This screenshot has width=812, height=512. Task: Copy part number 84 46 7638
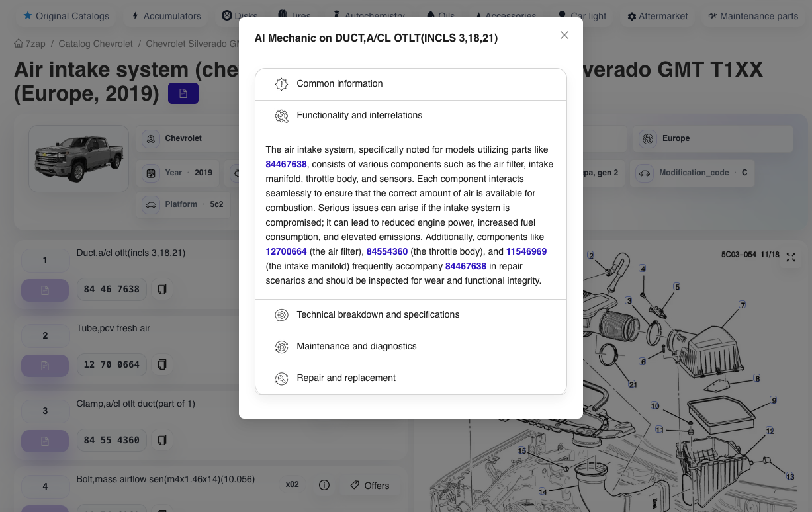161,289
